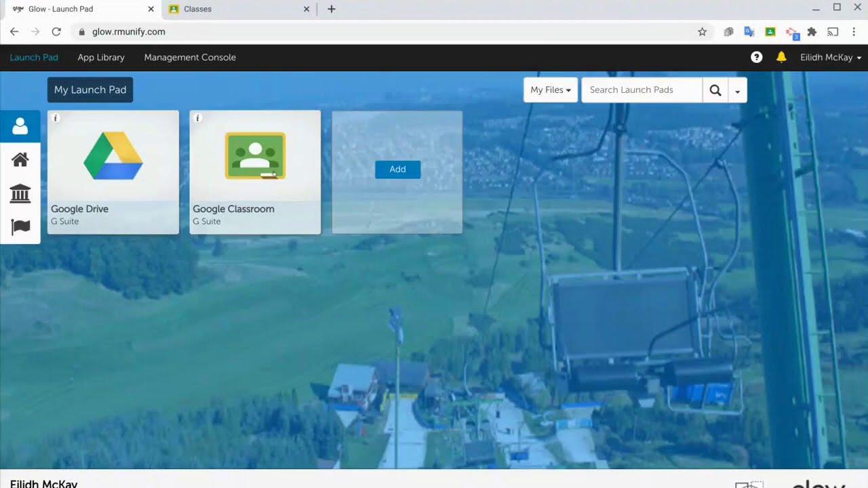Focus the Search Launch Pads field
The image size is (868, 488).
642,90
